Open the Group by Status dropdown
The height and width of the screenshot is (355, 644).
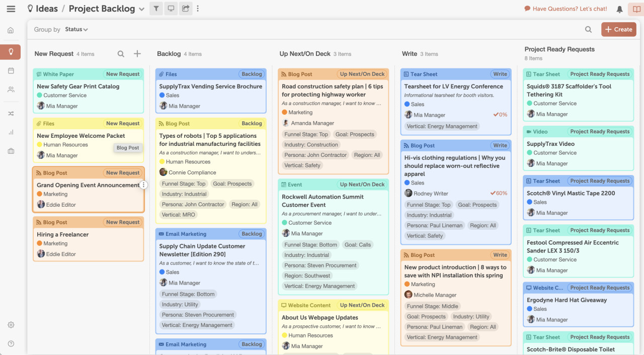(76, 30)
